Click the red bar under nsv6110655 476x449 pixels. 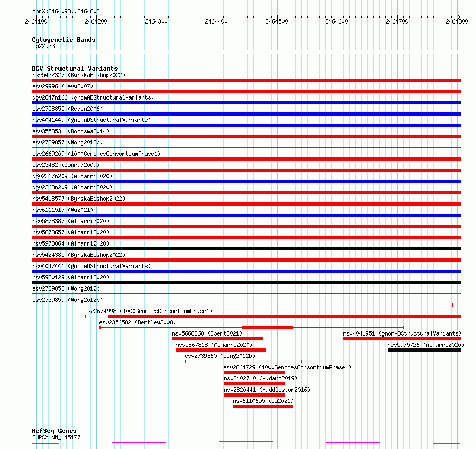263,406
